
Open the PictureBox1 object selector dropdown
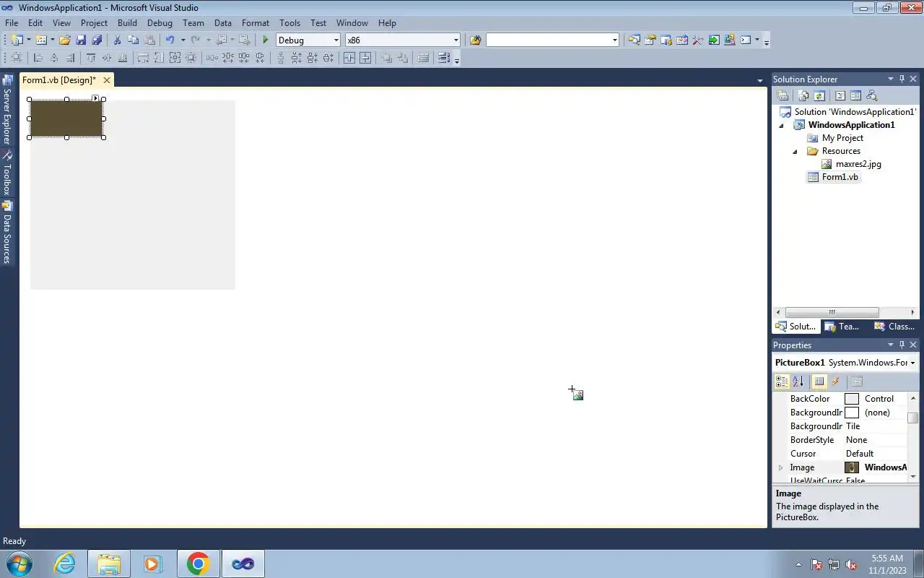point(912,363)
